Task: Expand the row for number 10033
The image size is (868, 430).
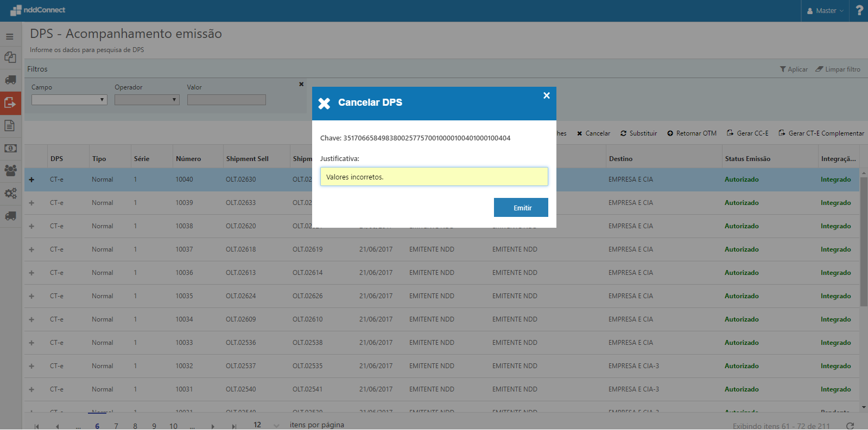Action: coord(31,343)
